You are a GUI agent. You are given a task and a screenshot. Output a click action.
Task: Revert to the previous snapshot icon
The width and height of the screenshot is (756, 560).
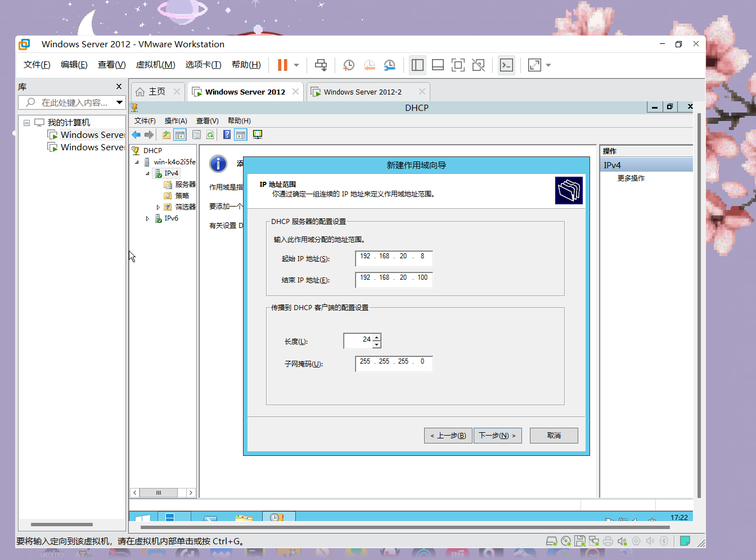click(x=369, y=65)
